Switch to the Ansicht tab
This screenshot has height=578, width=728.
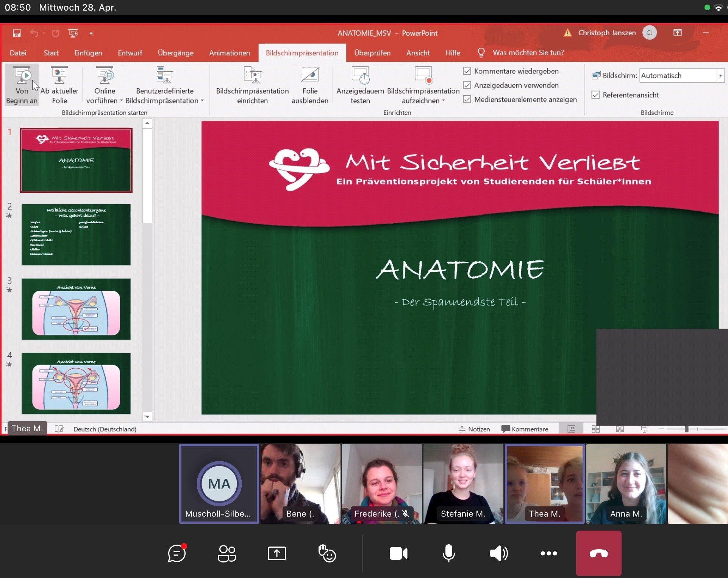(418, 53)
